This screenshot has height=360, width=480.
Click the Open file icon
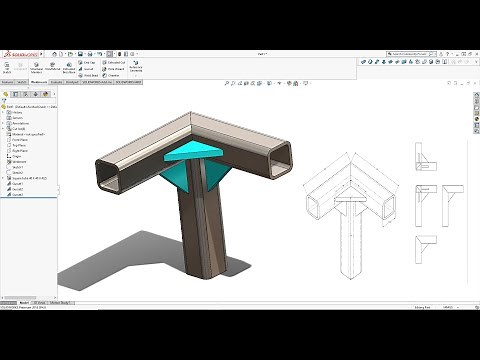click(70, 54)
